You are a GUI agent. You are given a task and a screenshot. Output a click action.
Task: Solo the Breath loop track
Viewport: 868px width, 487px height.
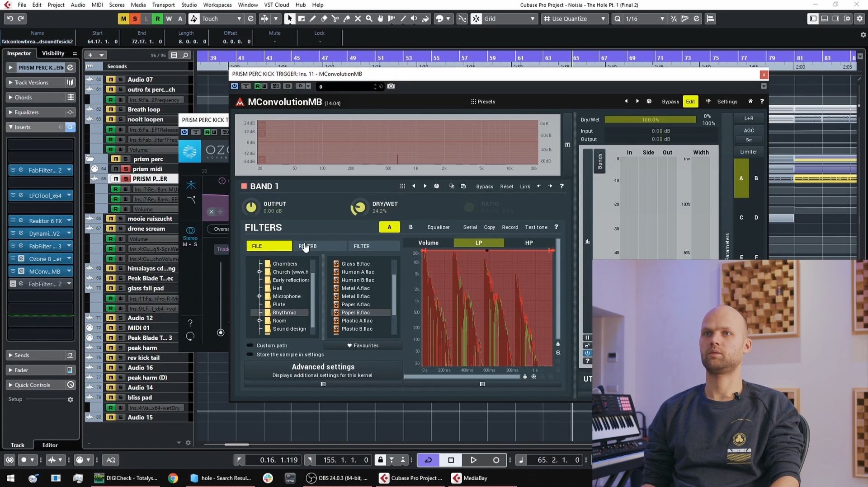pyautogui.click(x=121, y=109)
